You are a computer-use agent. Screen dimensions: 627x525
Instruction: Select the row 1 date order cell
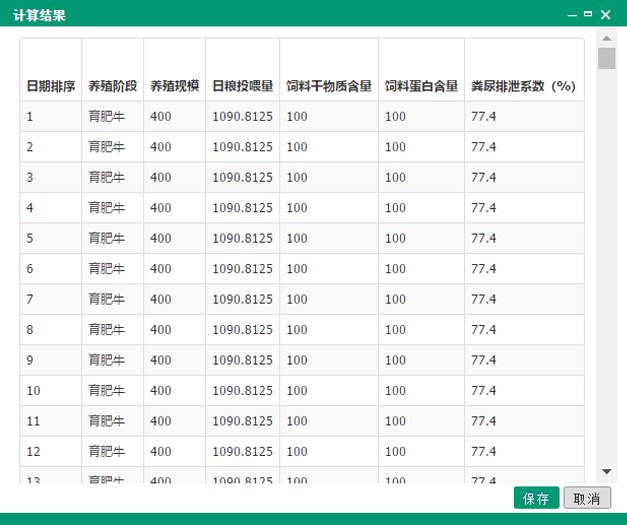51,117
